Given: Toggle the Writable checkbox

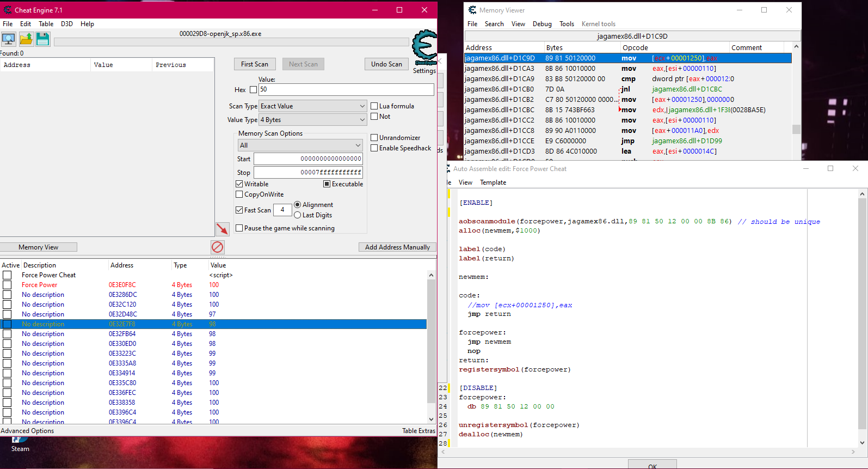Looking at the screenshot, I should tap(239, 184).
